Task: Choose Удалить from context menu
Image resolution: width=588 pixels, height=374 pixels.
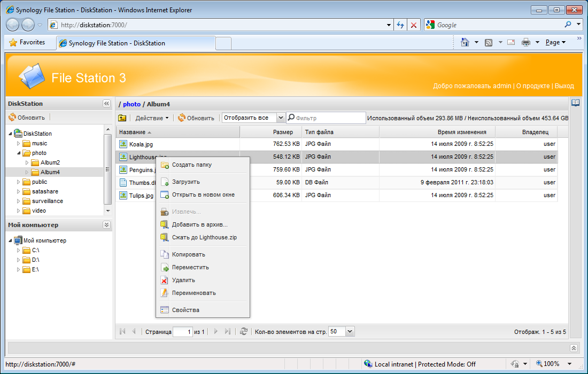Action: coord(203,280)
